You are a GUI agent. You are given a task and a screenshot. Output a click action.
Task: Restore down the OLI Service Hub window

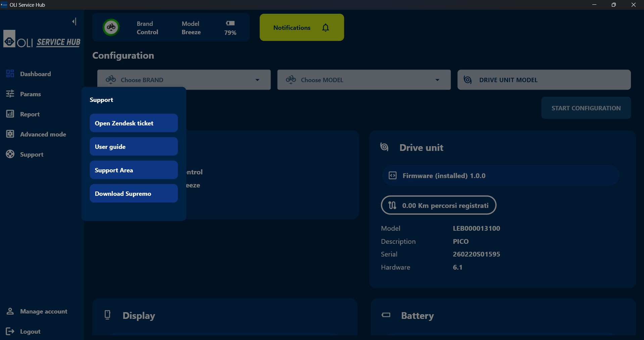[614, 5]
